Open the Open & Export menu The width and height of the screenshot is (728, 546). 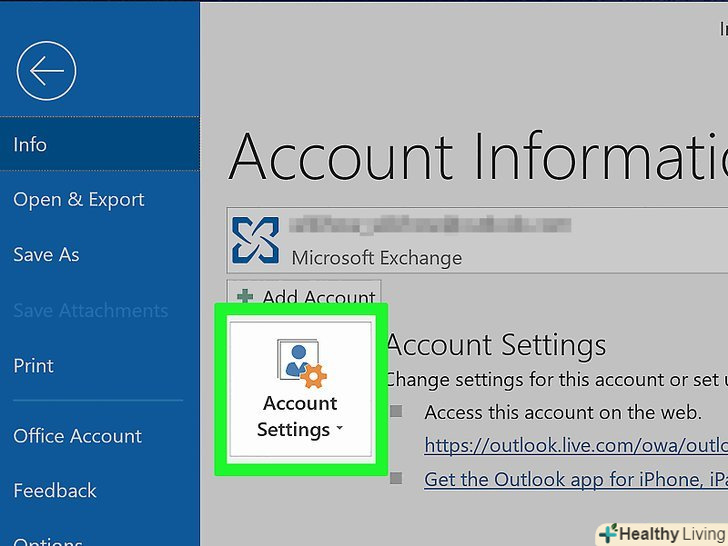pos(79,200)
